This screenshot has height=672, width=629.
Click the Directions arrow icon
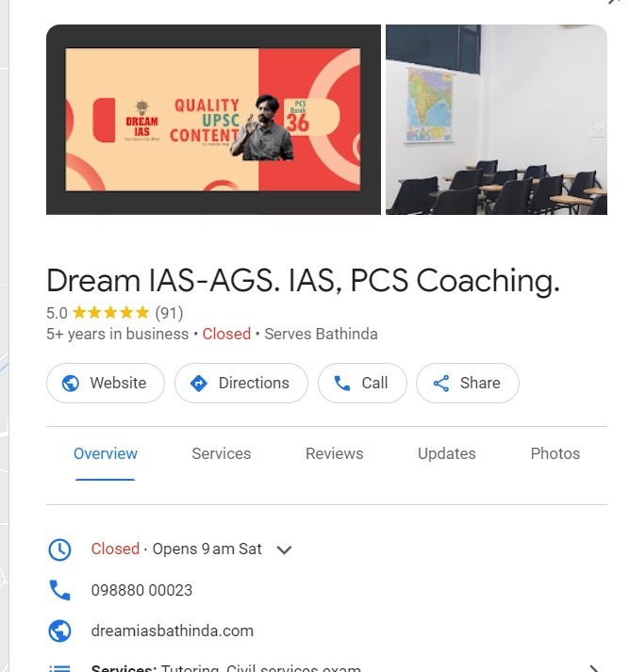coord(199,384)
